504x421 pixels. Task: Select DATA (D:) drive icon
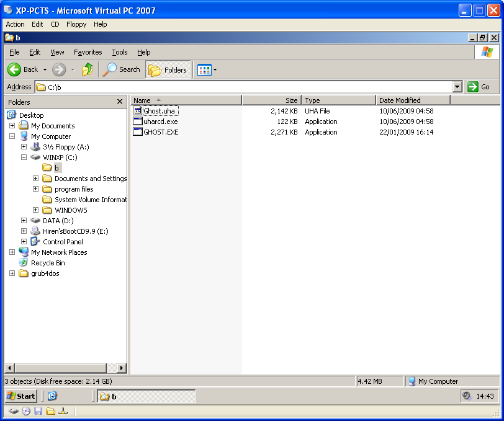(35, 221)
